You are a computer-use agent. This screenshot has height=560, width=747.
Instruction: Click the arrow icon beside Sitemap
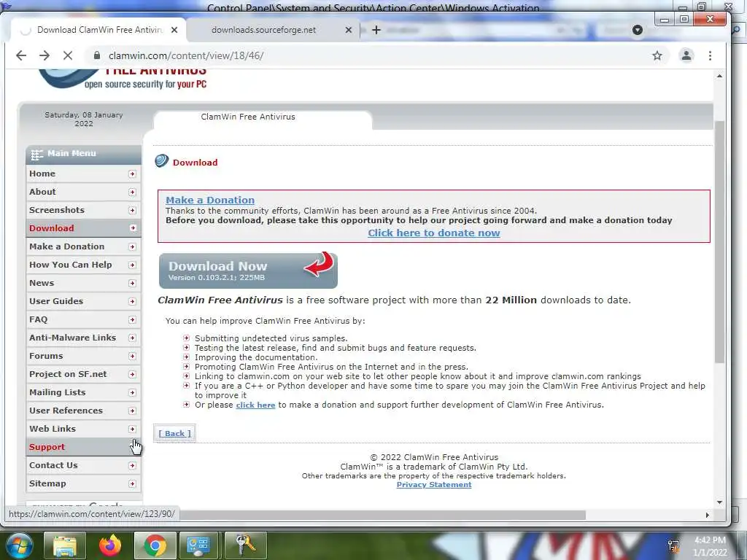pyautogui.click(x=133, y=484)
